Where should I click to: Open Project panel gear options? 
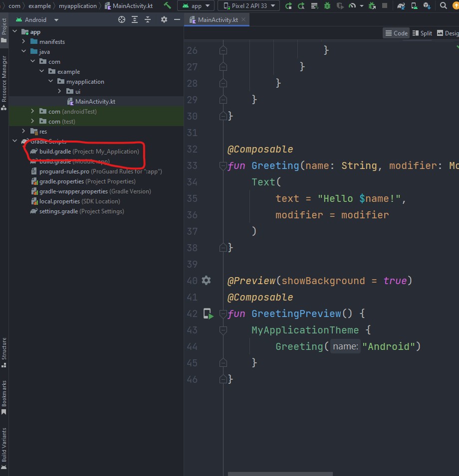tap(164, 20)
